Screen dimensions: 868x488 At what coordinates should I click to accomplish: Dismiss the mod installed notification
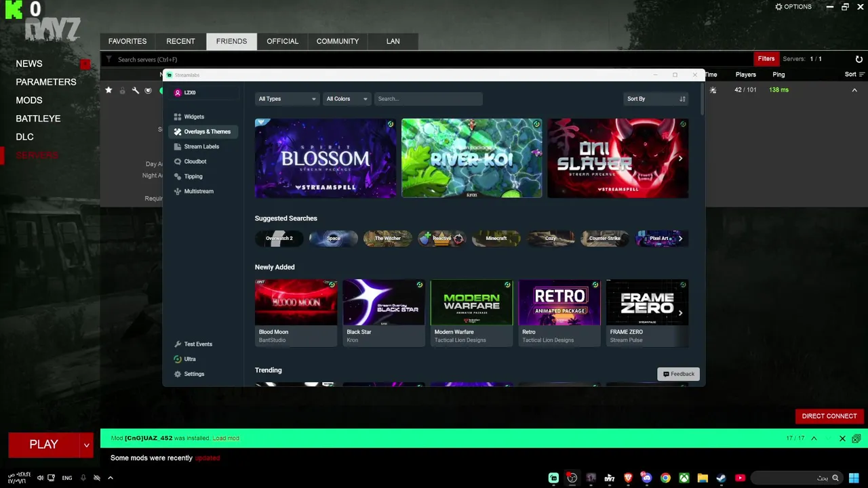(842, 439)
